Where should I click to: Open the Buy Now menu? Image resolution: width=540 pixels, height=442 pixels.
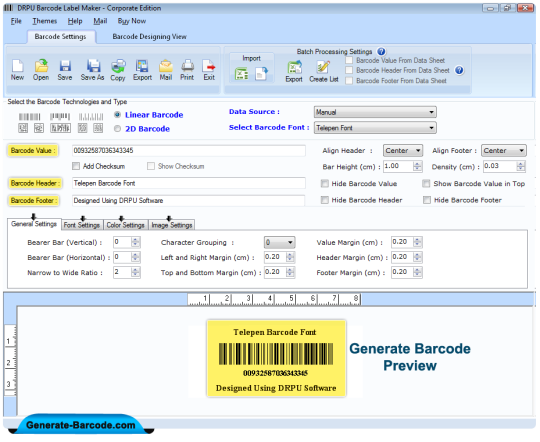[x=132, y=21]
